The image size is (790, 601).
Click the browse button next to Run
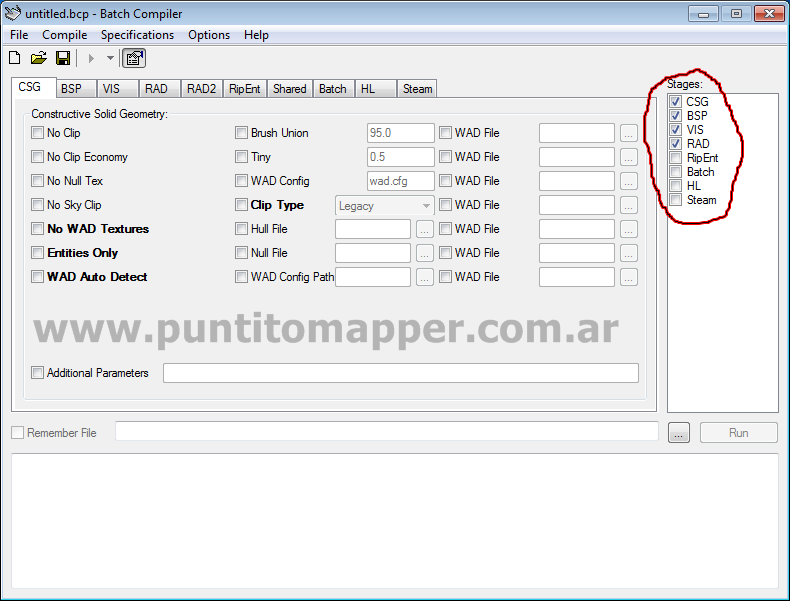(x=679, y=433)
